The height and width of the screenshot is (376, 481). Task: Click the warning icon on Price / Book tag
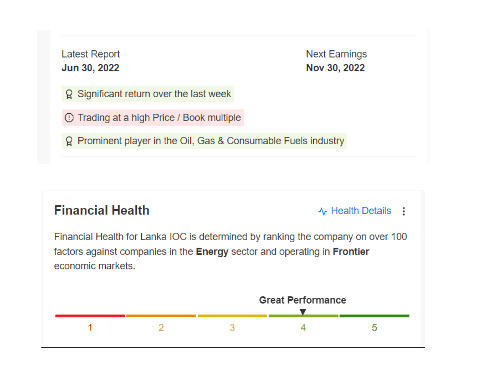coord(69,118)
